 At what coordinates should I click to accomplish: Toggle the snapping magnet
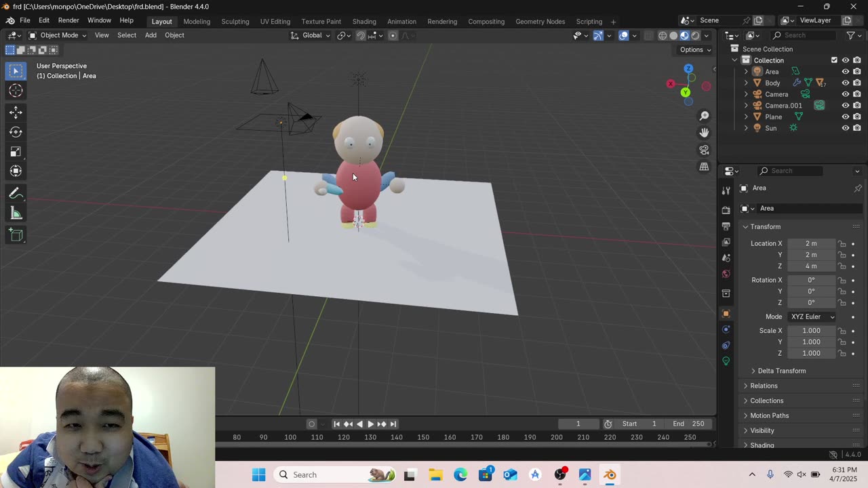[x=361, y=35]
